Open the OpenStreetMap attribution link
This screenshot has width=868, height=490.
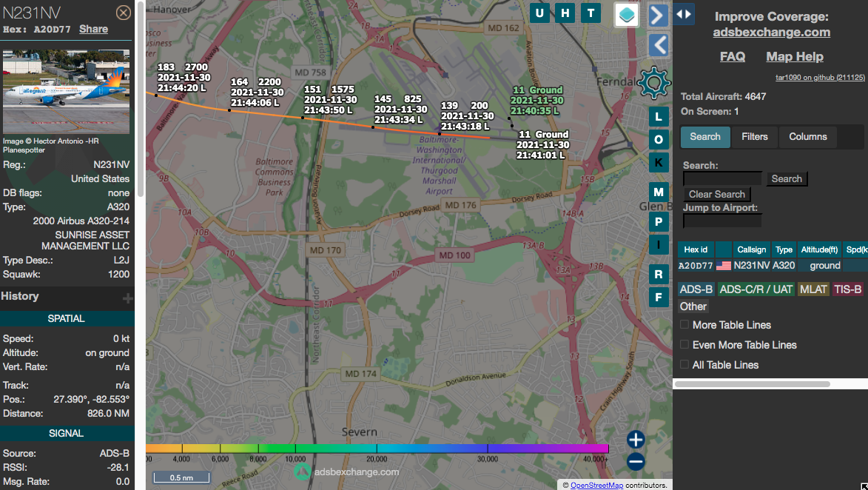pos(596,485)
